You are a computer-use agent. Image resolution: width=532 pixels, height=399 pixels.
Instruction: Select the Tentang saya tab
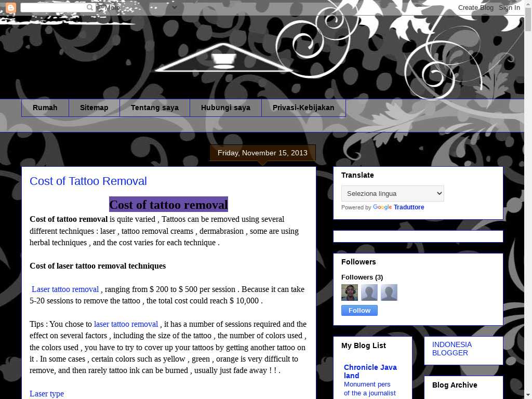pos(155,108)
